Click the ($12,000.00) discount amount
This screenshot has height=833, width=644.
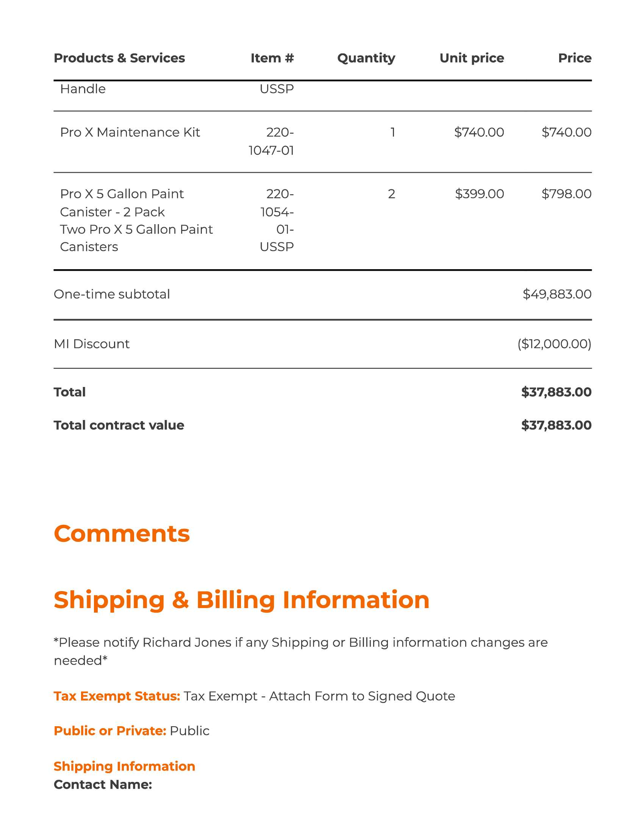tap(554, 344)
